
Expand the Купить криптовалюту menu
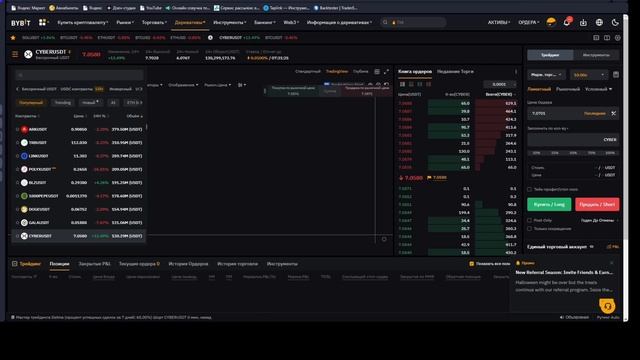coord(83,22)
